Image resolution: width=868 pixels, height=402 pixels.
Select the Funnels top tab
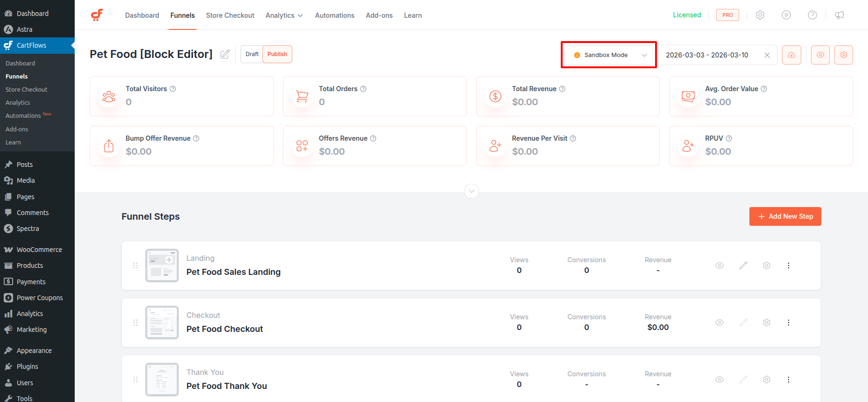point(183,15)
